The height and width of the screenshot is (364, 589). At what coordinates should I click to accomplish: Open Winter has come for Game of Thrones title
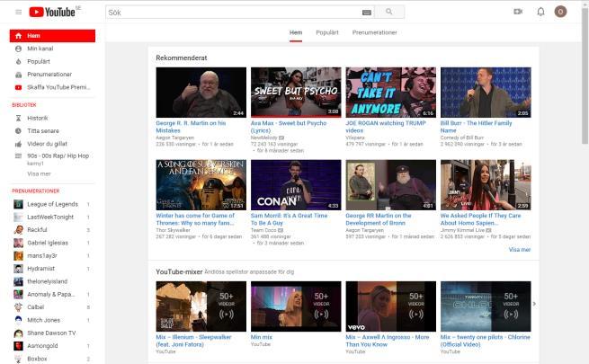195,219
